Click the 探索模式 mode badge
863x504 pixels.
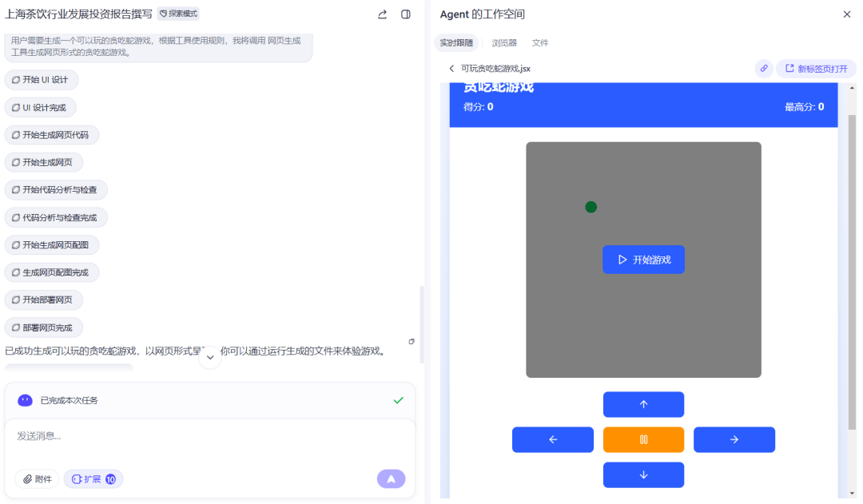(178, 14)
